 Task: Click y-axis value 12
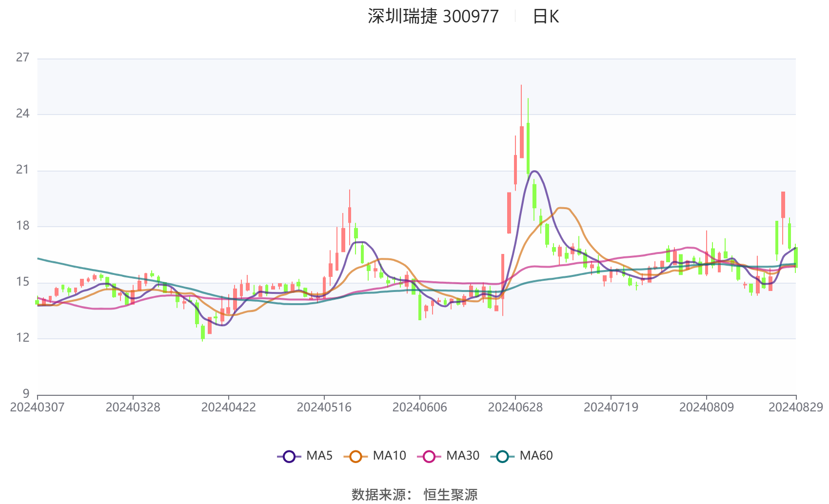(22, 338)
